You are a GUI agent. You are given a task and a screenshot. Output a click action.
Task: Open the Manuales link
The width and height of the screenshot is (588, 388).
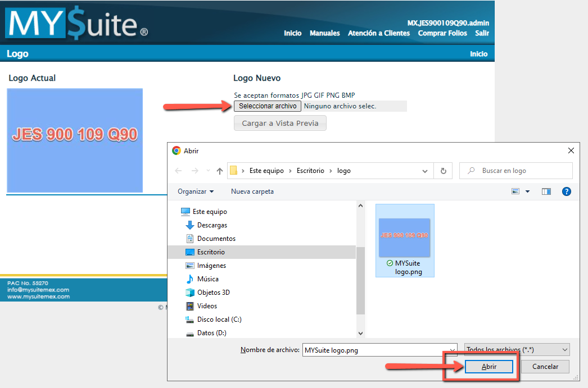click(325, 33)
